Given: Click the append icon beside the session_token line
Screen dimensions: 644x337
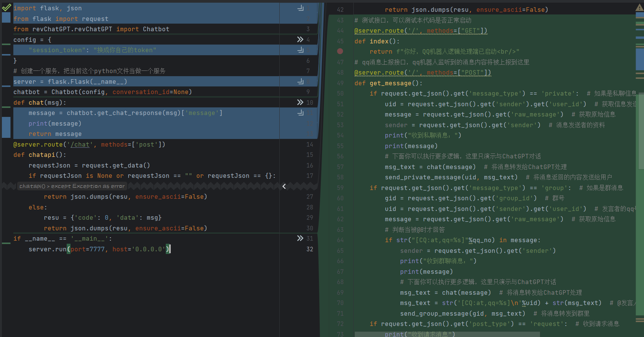Looking at the screenshot, I should point(300,50).
